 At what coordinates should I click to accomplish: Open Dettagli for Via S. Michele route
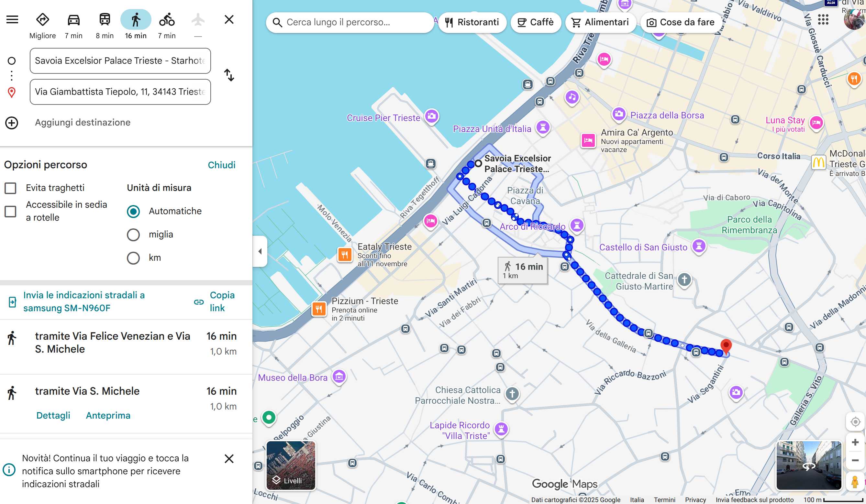(53, 415)
